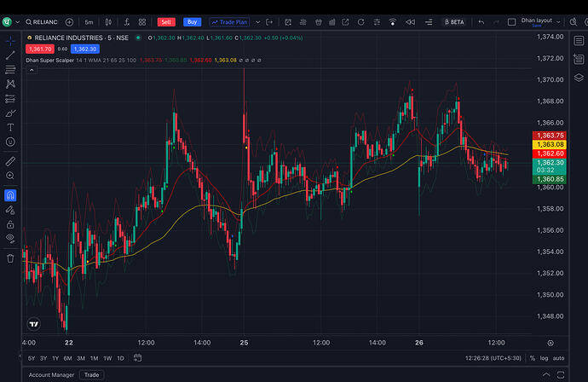
Task: Start bar replay with the rewind icon
Action: 410,22
